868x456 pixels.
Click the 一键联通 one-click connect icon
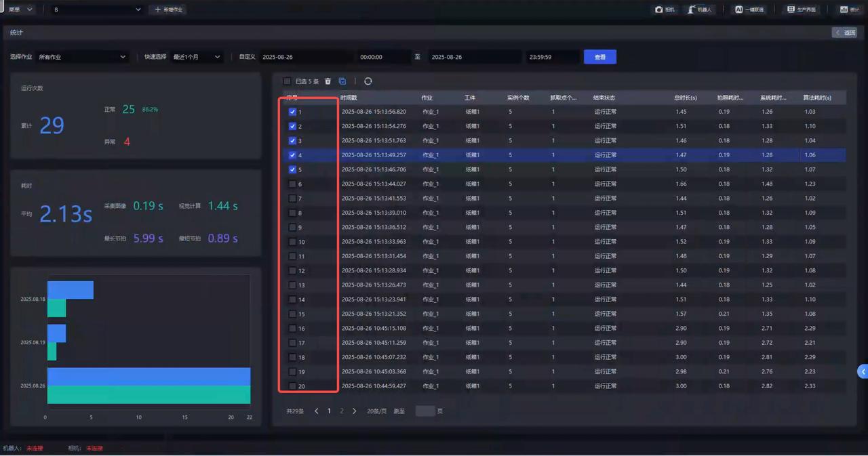(x=749, y=9)
